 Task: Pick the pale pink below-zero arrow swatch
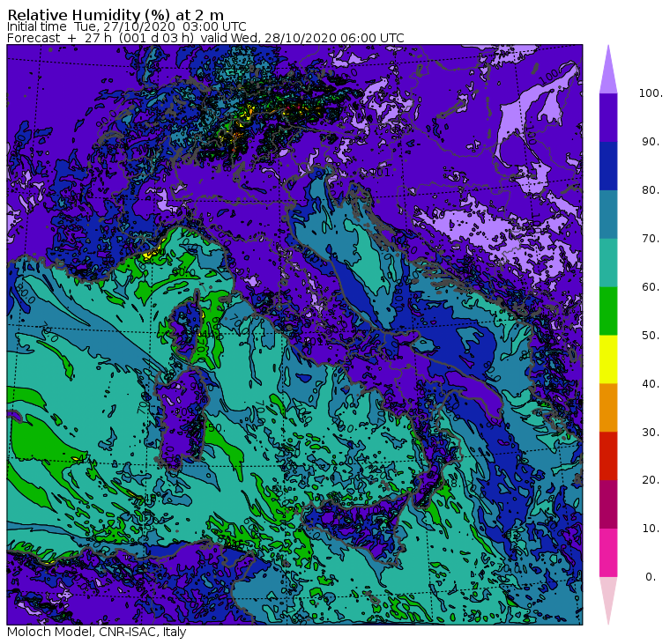[x=608, y=596]
